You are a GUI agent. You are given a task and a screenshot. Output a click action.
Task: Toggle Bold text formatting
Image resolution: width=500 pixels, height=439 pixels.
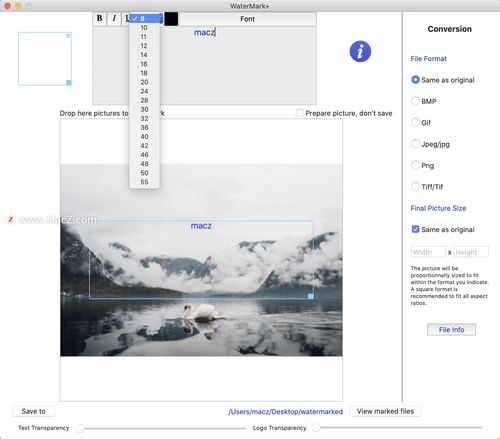tap(99, 19)
